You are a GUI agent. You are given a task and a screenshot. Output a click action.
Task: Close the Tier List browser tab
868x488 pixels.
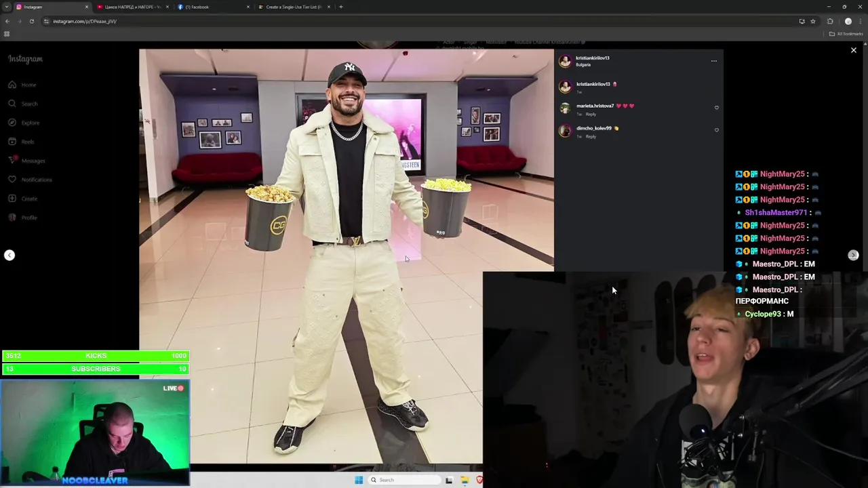pyautogui.click(x=329, y=7)
